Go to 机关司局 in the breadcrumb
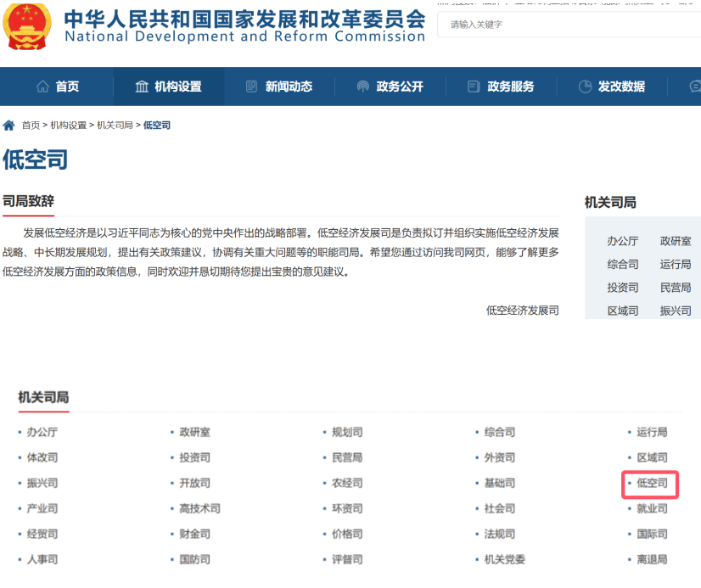Screen dimensions: 701x588 115,125
